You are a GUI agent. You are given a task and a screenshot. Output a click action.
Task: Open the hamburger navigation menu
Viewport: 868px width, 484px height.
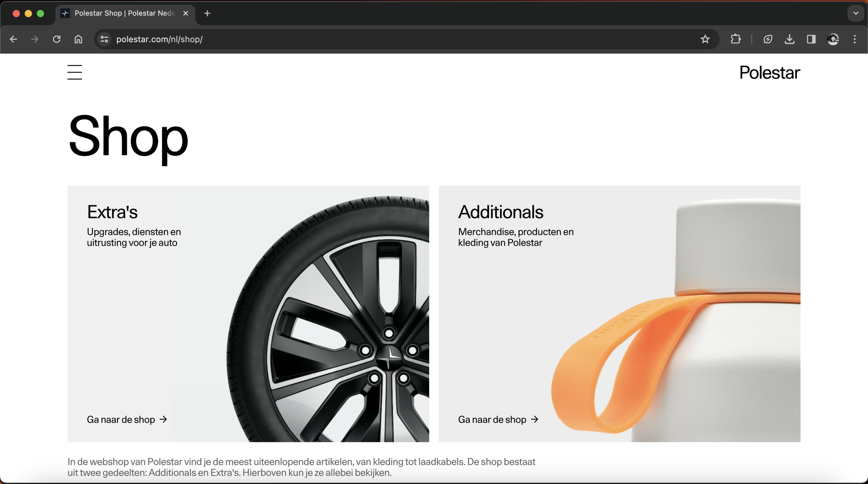pyautogui.click(x=75, y=72)
